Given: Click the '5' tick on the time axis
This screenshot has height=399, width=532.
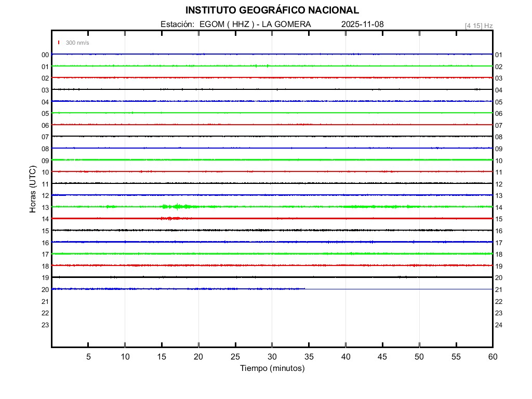Looking at the screenshot, I should tap(88, 356).
